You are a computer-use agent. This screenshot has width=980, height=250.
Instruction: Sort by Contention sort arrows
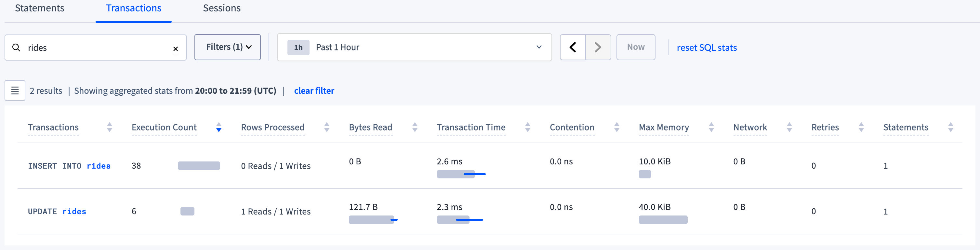617,127
